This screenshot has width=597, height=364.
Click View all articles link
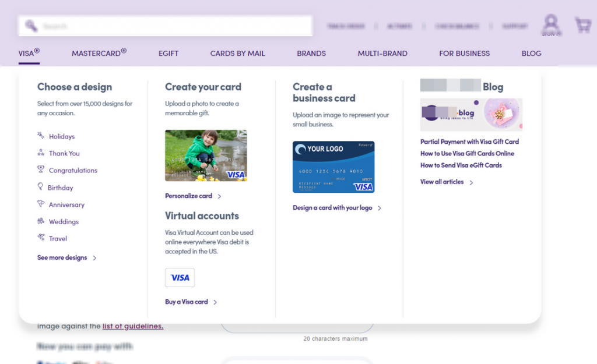tap(442, 182)
